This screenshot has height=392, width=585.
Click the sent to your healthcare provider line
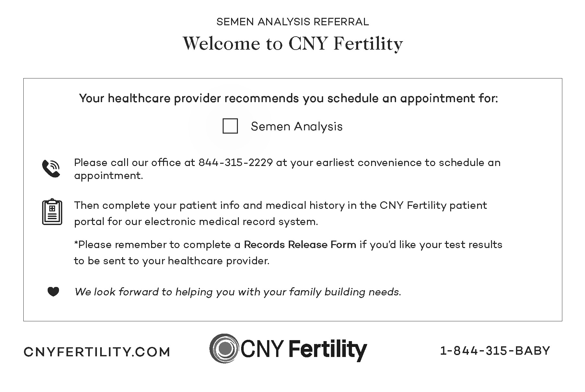point(172,261)
